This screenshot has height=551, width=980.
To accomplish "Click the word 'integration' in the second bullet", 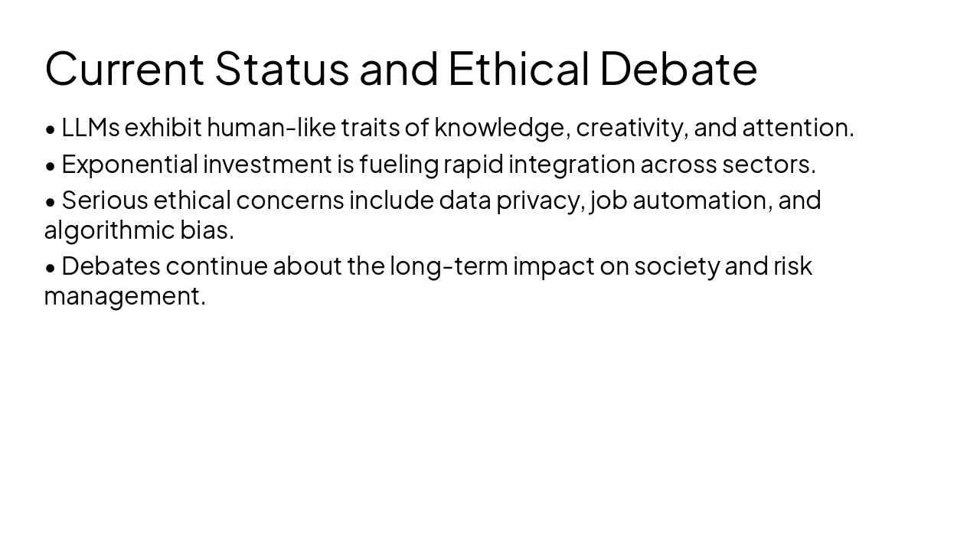I will tap(571, 164).
